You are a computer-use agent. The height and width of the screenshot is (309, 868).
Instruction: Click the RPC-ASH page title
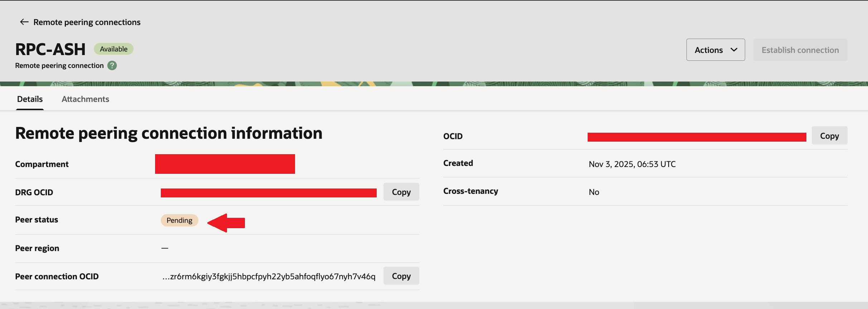click(50, 49)
